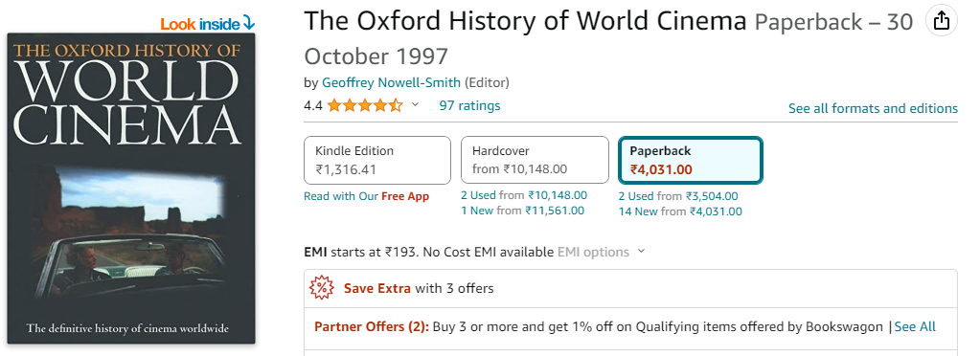The width and height of the screenshot is (980, 356).
Task: Select the Kindle Edition format
Action: pos(376,160)
